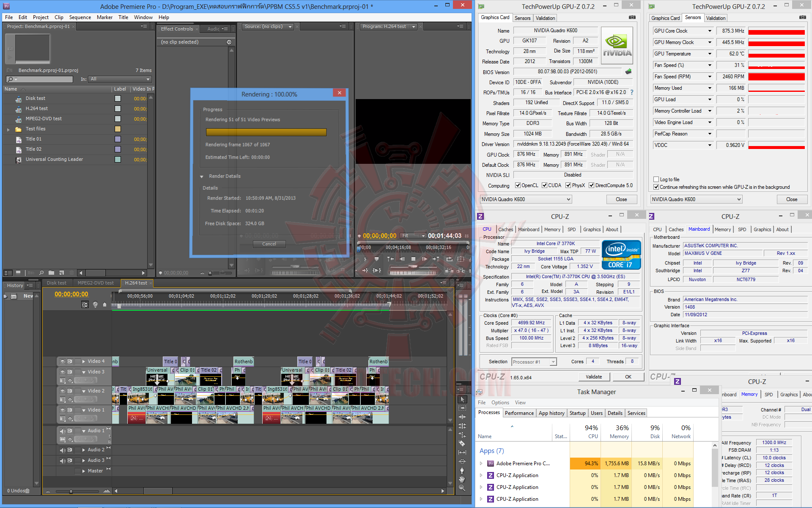Select the Hand tool
The width and height of the screenshot is (812, 508).
tap(462, 479)
